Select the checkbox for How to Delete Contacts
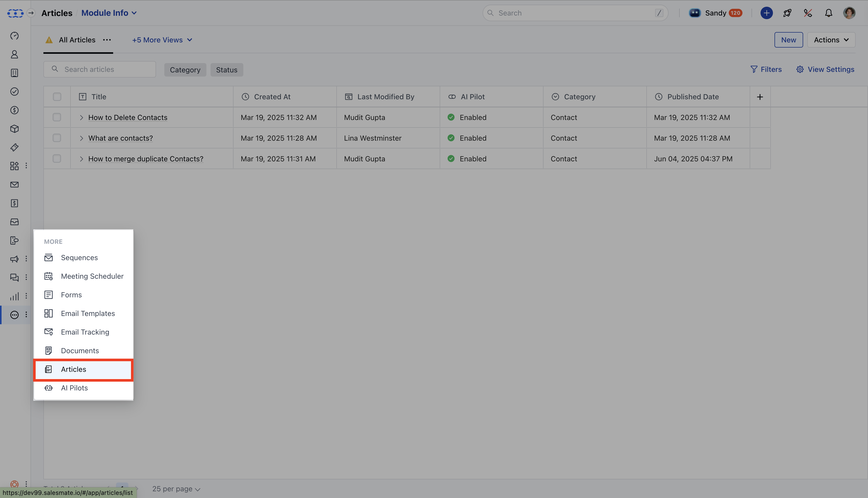 (x=57, y=117)
